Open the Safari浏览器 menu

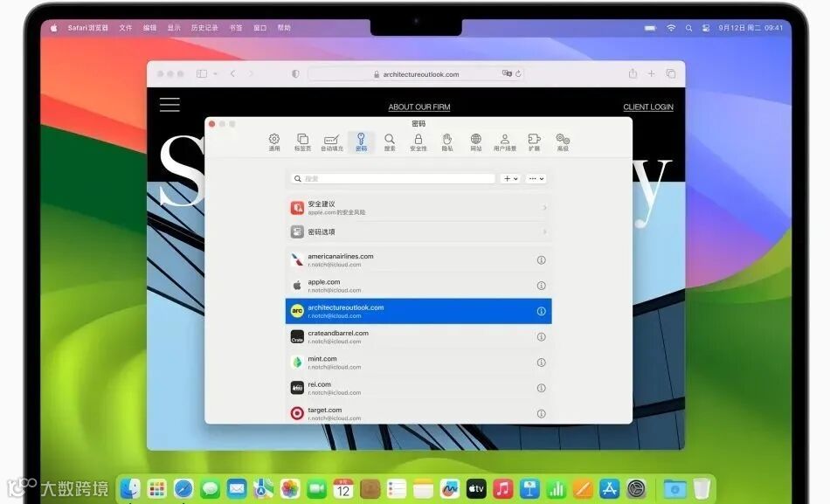tap(88, 28)
